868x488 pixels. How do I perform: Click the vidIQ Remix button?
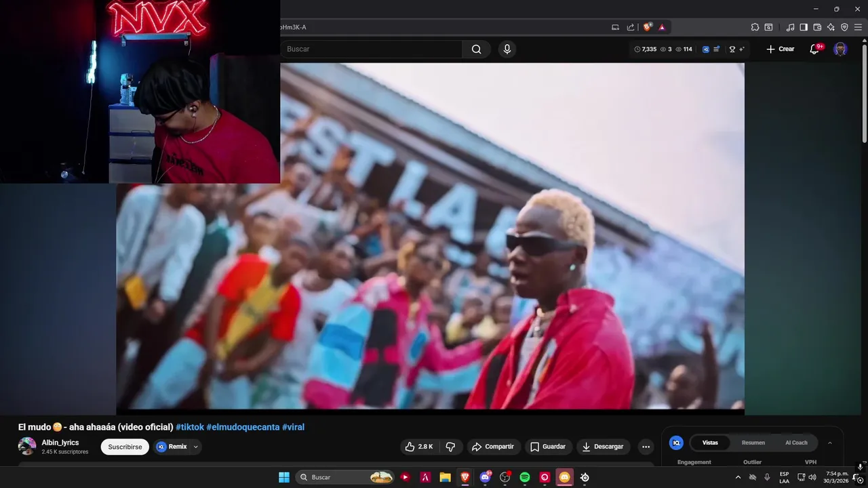click(172, 447)
